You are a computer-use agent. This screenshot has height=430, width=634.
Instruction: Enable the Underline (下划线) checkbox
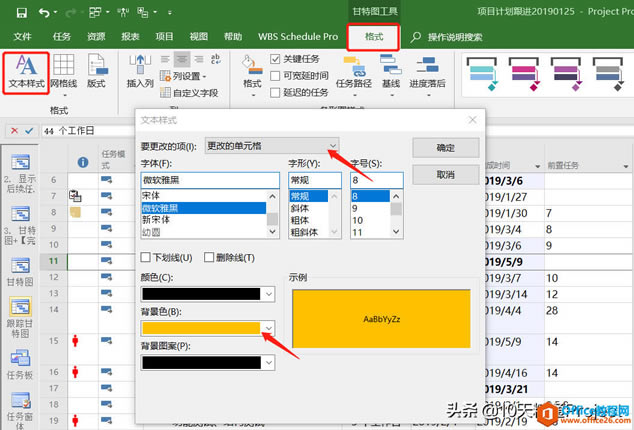click(x=147, y=257)
